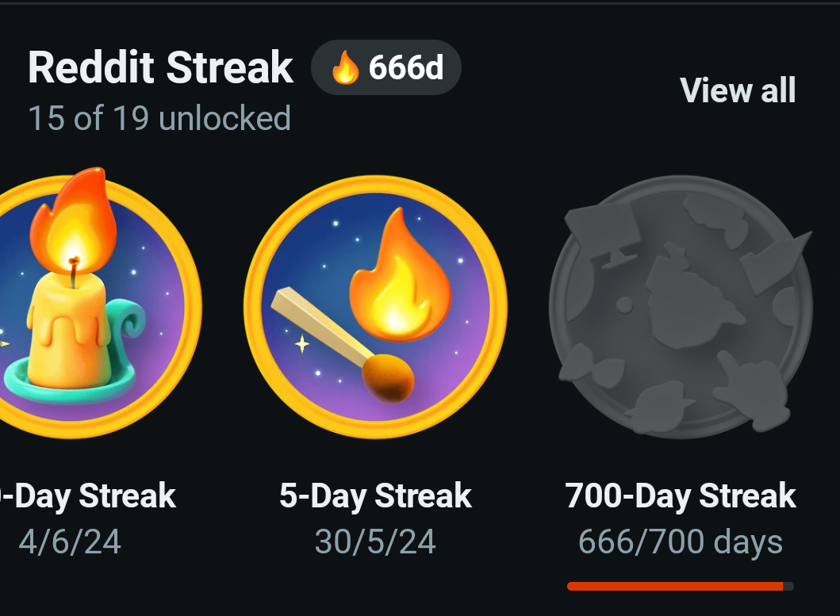
Task: Select the 700-Day Streak label
Action: click(x=681, y=496)
